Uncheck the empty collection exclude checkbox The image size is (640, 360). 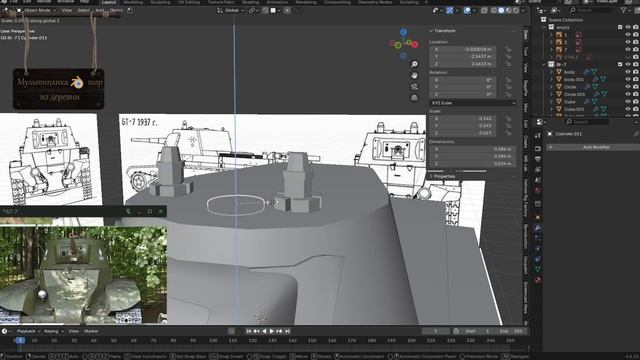[x=620, y=27]
